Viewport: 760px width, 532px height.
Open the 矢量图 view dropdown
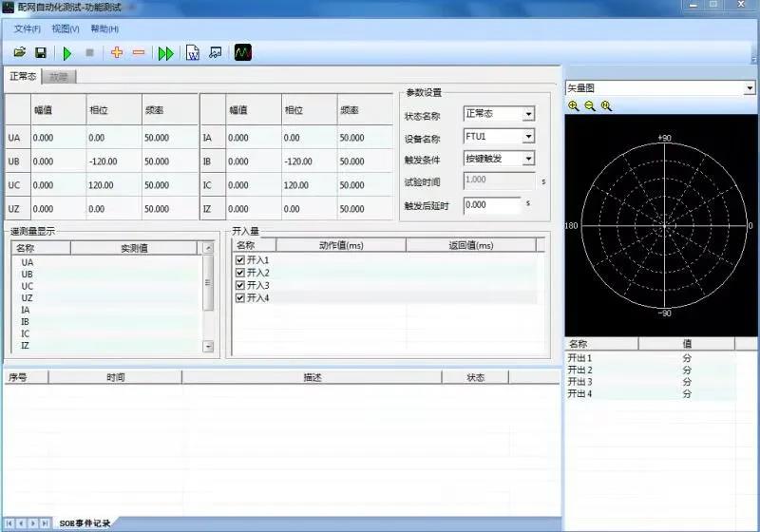(750, 88)
